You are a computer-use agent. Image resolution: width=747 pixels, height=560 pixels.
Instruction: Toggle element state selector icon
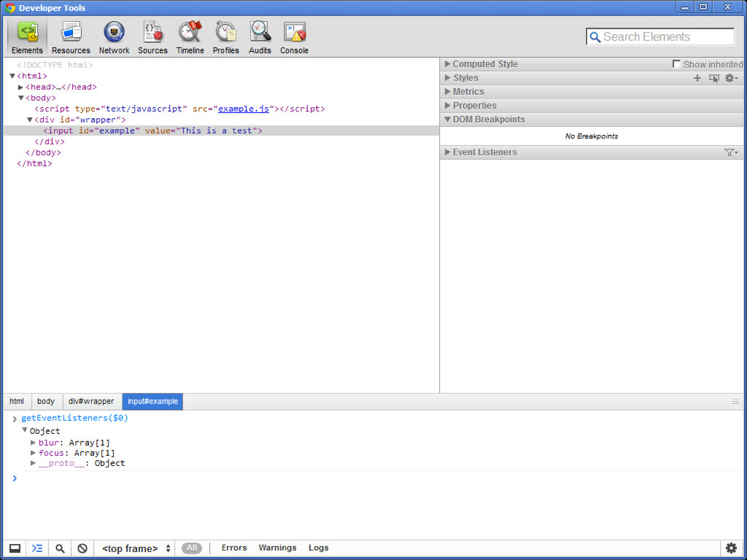[714, 77]
